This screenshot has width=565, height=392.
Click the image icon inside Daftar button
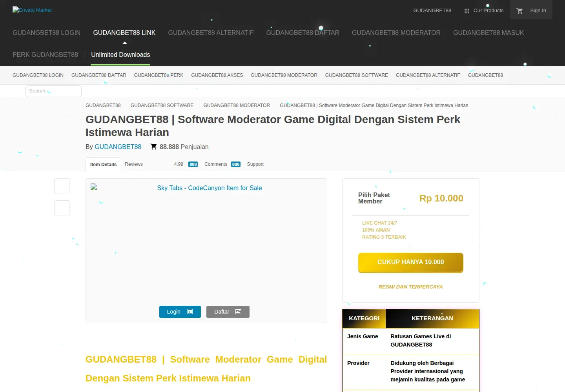pyautogui.click(x=238, y=312)
